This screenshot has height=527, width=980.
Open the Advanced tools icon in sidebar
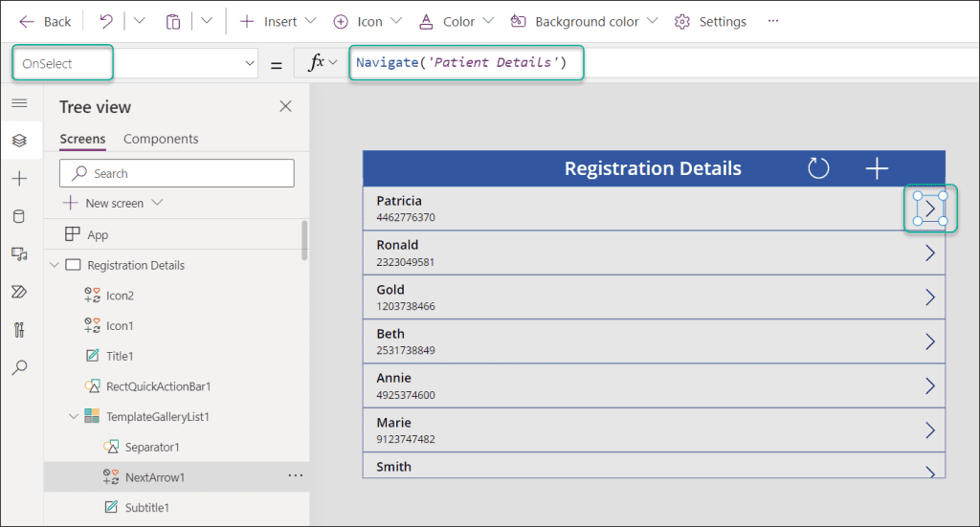click(x=19, y=329)
